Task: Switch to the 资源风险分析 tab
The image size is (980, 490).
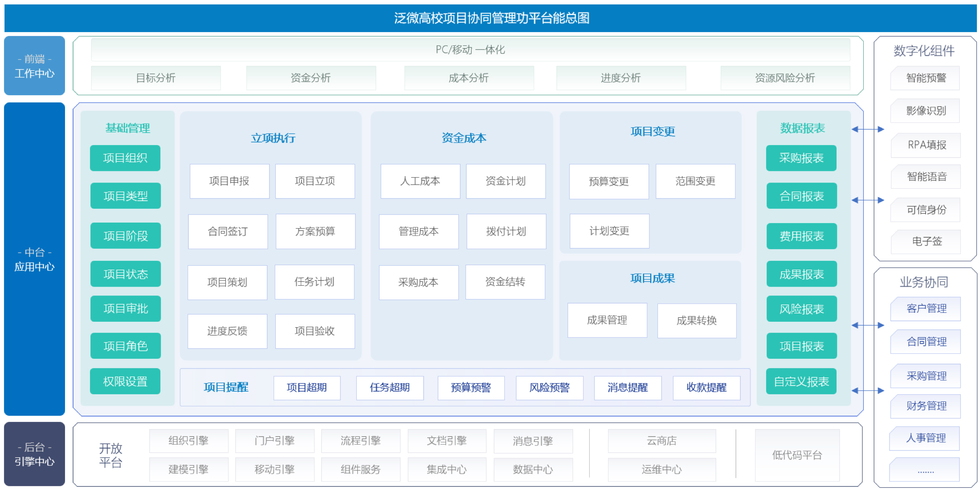Action: tap(784, 78)
